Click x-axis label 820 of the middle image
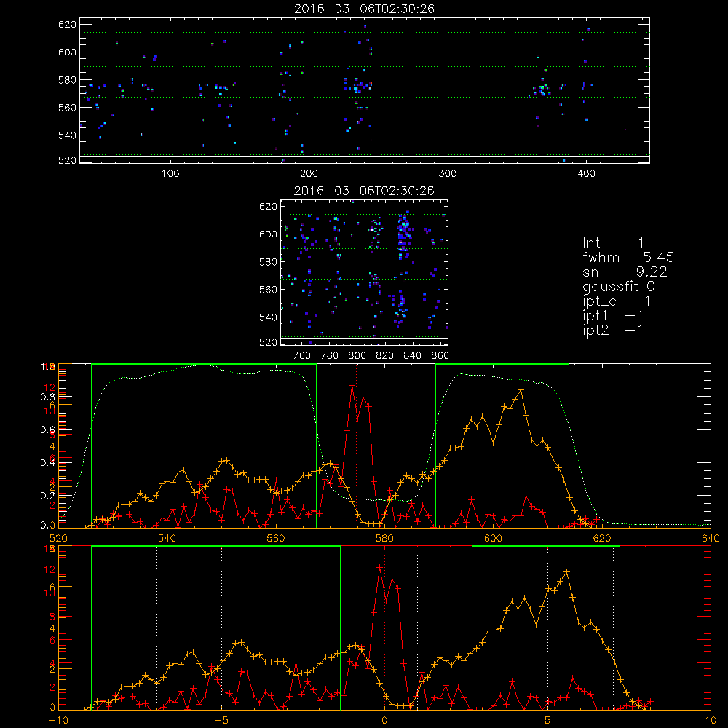 [385, 356]
